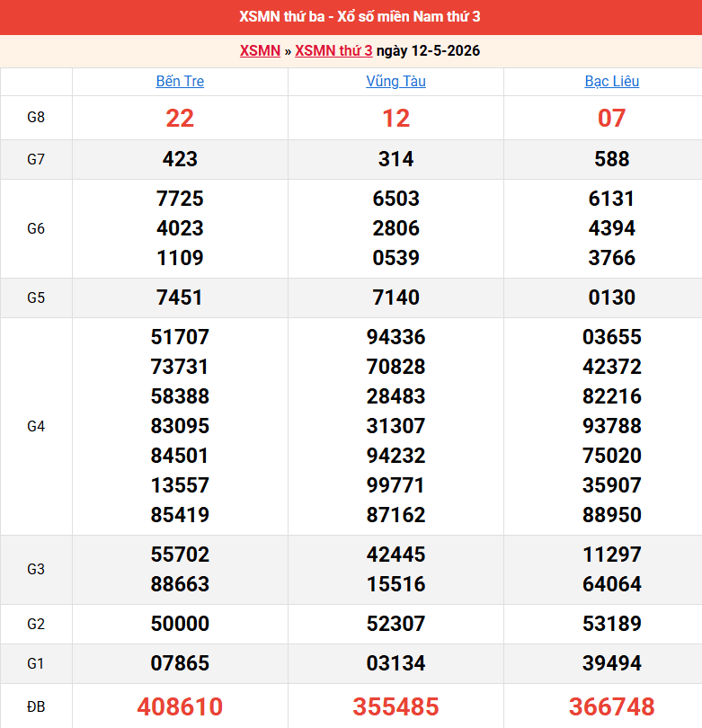Select G6 number 3766

611,258
